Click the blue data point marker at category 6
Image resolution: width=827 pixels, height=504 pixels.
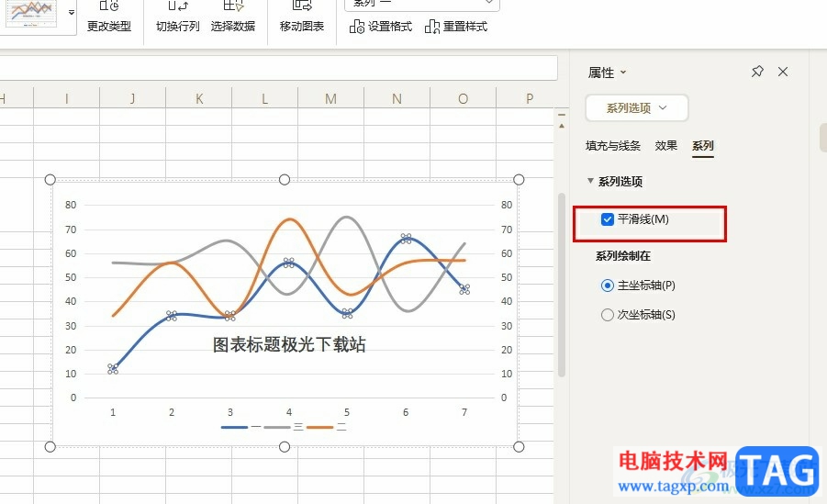(406, 239)
